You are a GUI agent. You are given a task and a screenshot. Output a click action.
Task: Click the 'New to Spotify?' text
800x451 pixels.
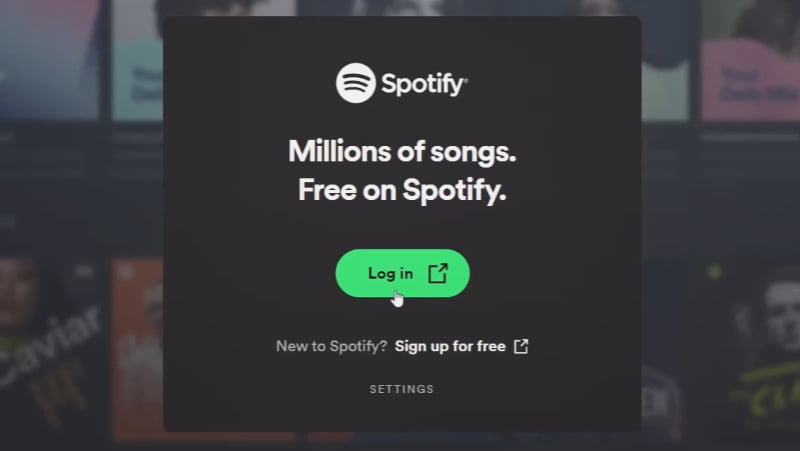(332, 346)
